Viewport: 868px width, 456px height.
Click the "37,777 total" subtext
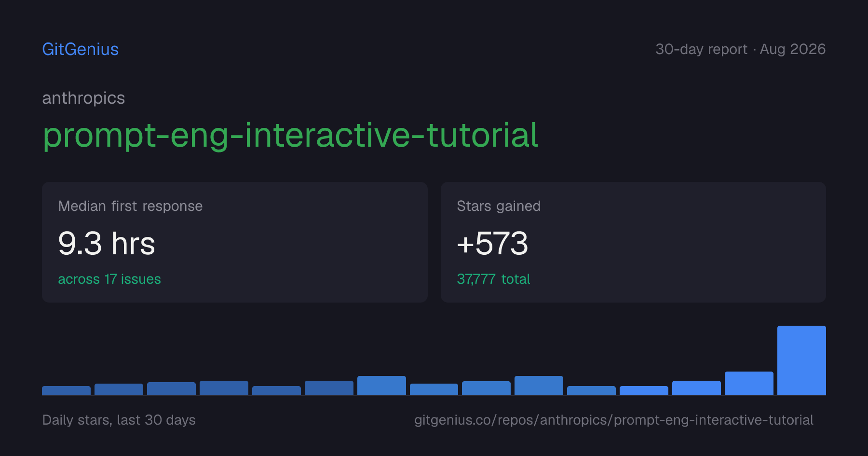(493, 279)
